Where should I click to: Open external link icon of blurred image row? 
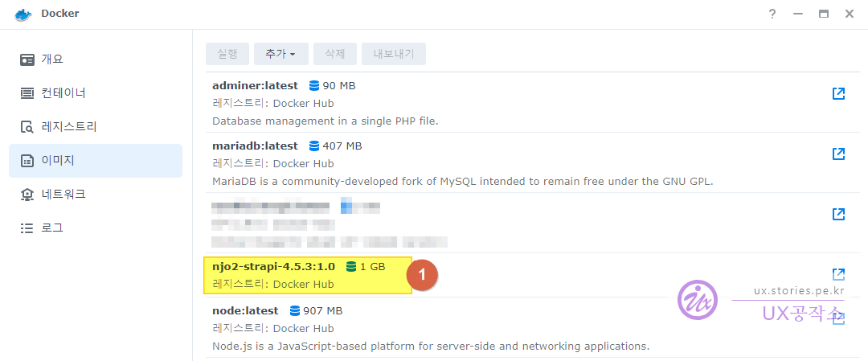(838, 215)
